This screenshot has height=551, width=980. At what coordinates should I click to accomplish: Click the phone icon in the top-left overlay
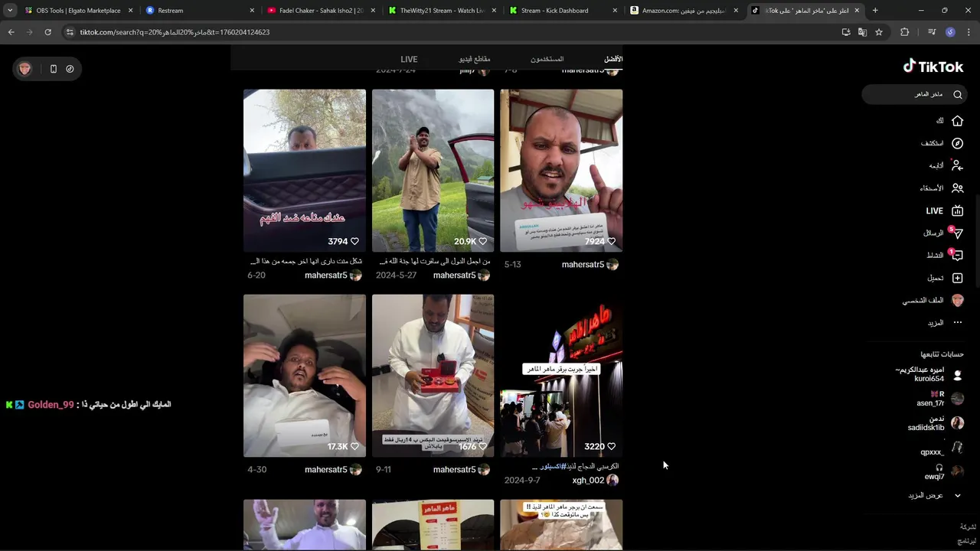(x=53, y=69)
